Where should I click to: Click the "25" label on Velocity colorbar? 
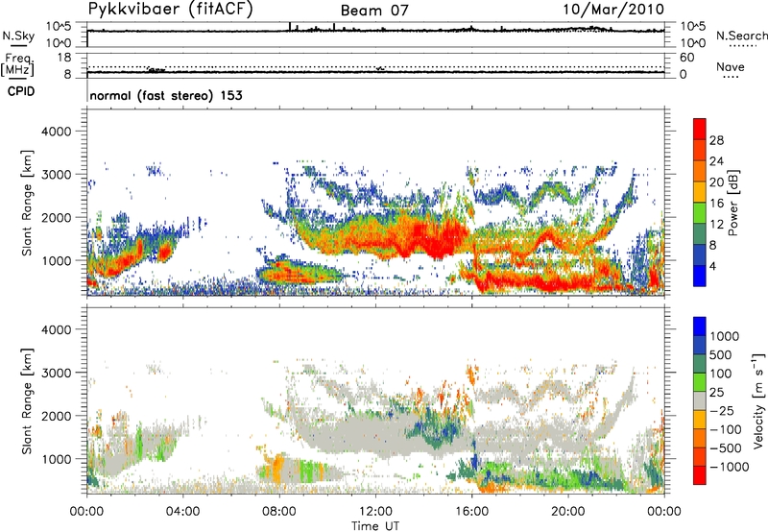[x=716, y=393]
